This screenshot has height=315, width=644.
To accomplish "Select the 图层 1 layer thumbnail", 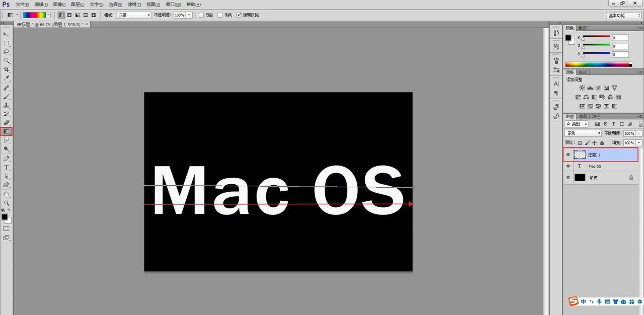I will 580,155.
